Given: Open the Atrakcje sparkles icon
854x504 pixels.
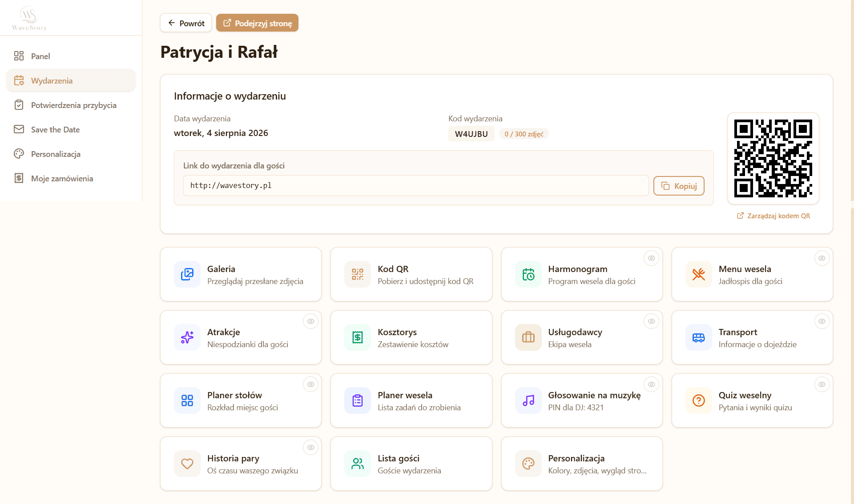Looking at the screenshot, I should (x=187, y=337).
